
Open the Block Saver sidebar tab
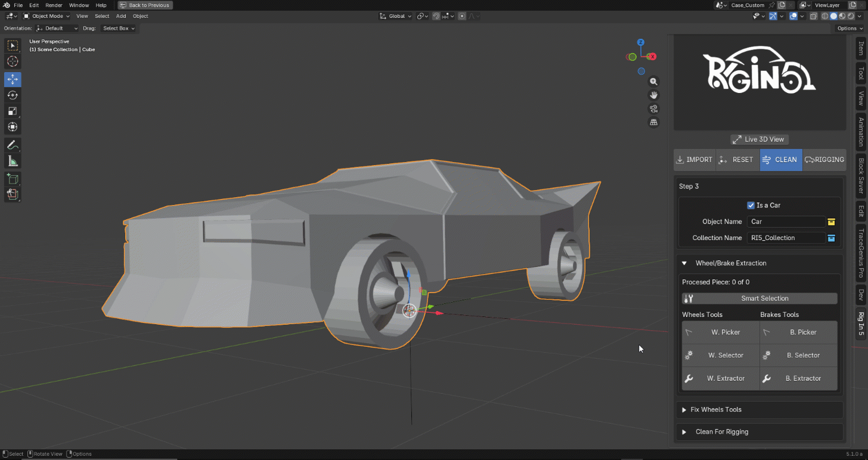coord(861,176)
